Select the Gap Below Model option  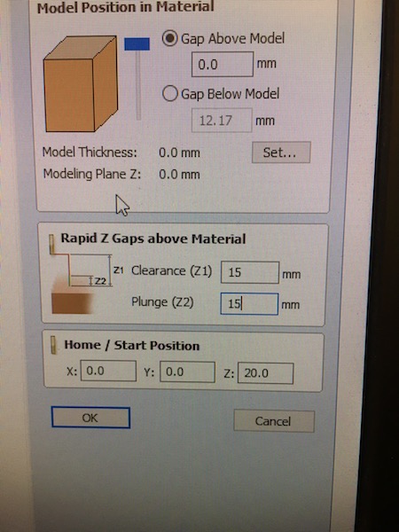[169, 93]
